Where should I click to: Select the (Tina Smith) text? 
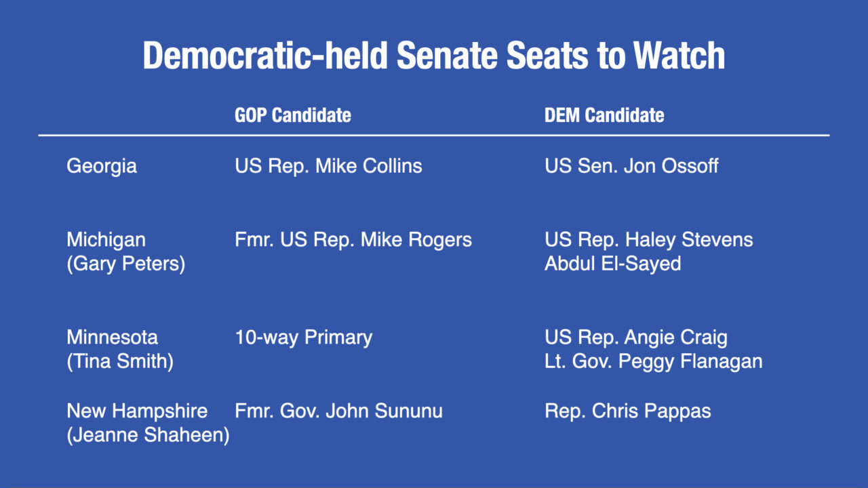pos(120,361)
